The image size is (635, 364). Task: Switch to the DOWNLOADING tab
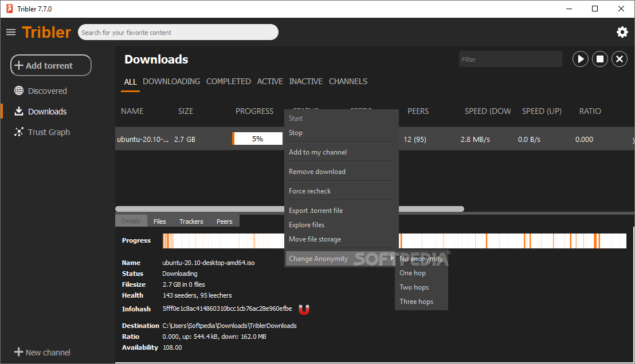pos(171,81)
